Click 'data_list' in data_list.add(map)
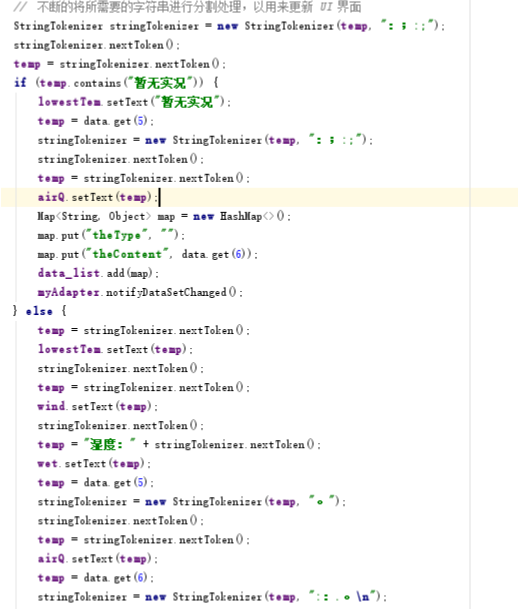Viewport: 518px width, 609px height. [69, 273]
